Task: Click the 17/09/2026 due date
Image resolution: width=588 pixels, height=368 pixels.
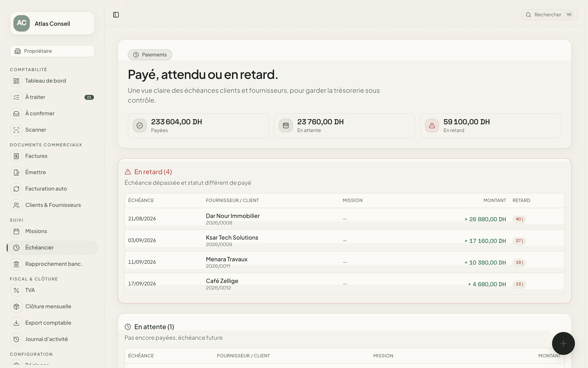Action: pos(142,284)
